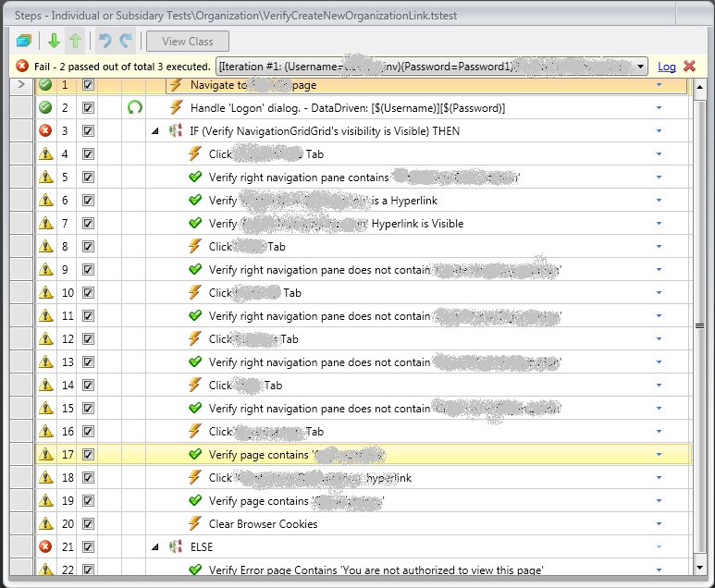
Task: Collapse the IF block on step 3
Action: tap(155, 131)
